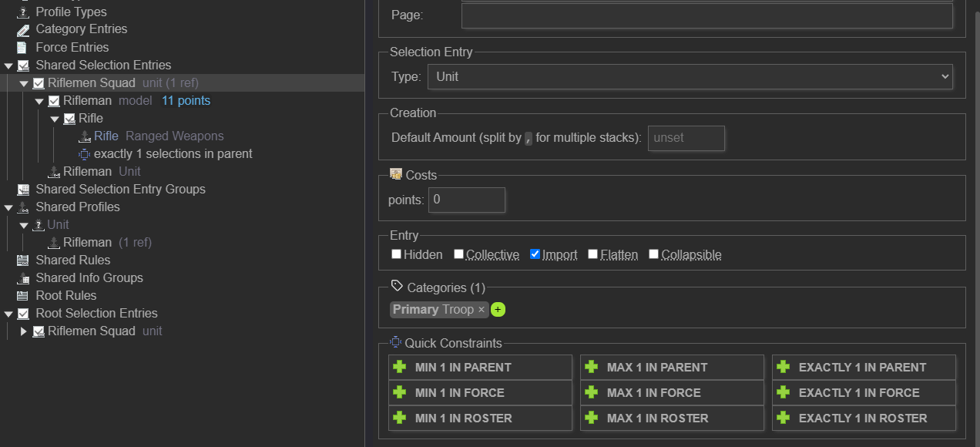Remove the Primary Troop category tag
The height and width of the screenshot is (447, 980).
[482, 310]
